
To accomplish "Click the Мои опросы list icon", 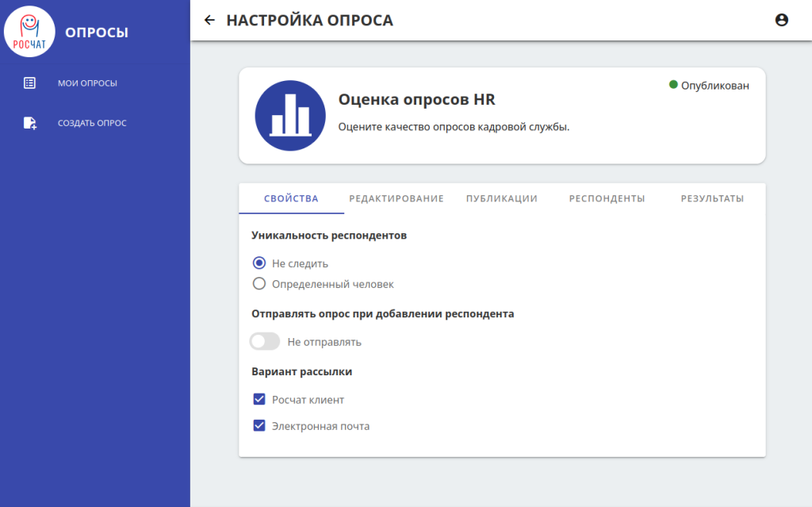I will point(30,83).
